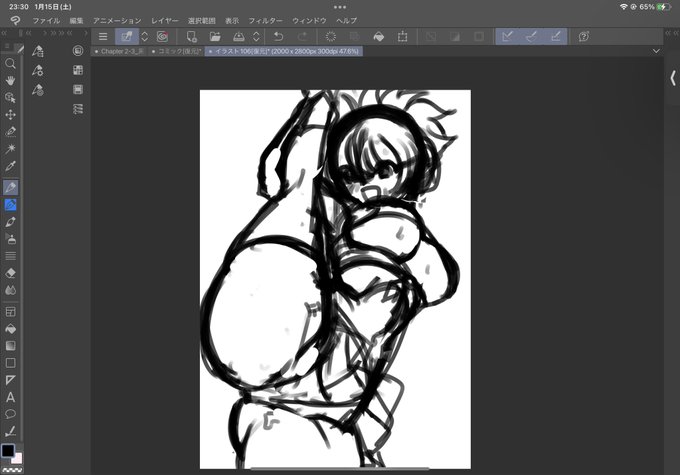Apply Fill from the command bar bucket
The image size is (680, 475).
(379, 37)
